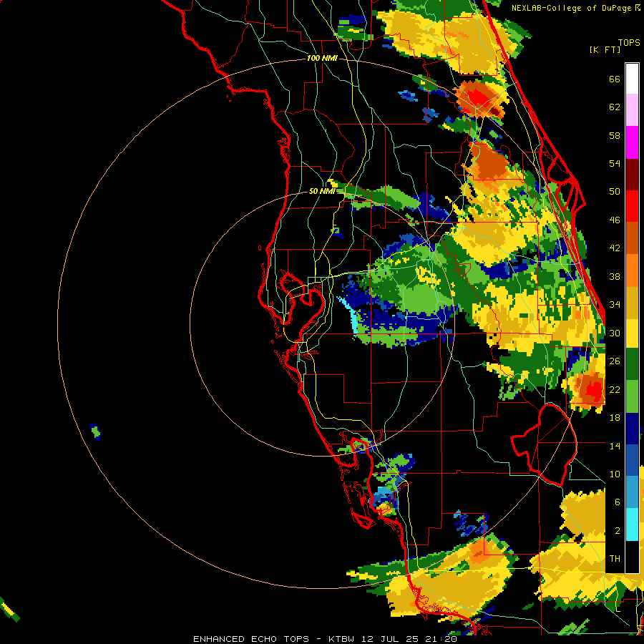
Task: Click the 34 value on the legend
Action: pyautogui.click(x=615, y=305)
